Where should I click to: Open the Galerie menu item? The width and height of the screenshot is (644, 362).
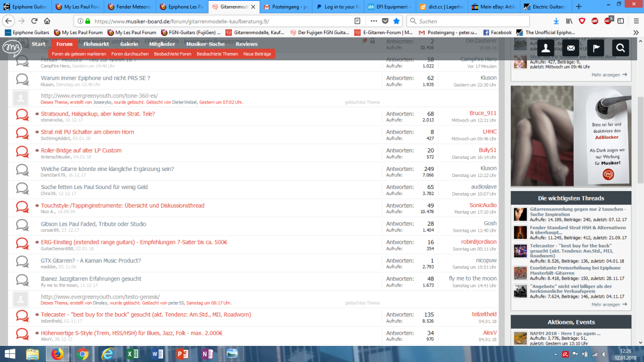129,44
